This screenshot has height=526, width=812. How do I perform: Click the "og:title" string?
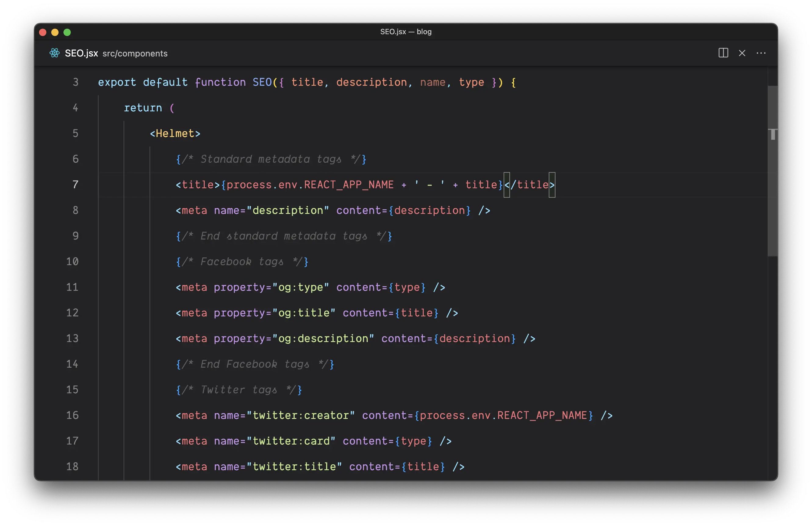point(304,313)
